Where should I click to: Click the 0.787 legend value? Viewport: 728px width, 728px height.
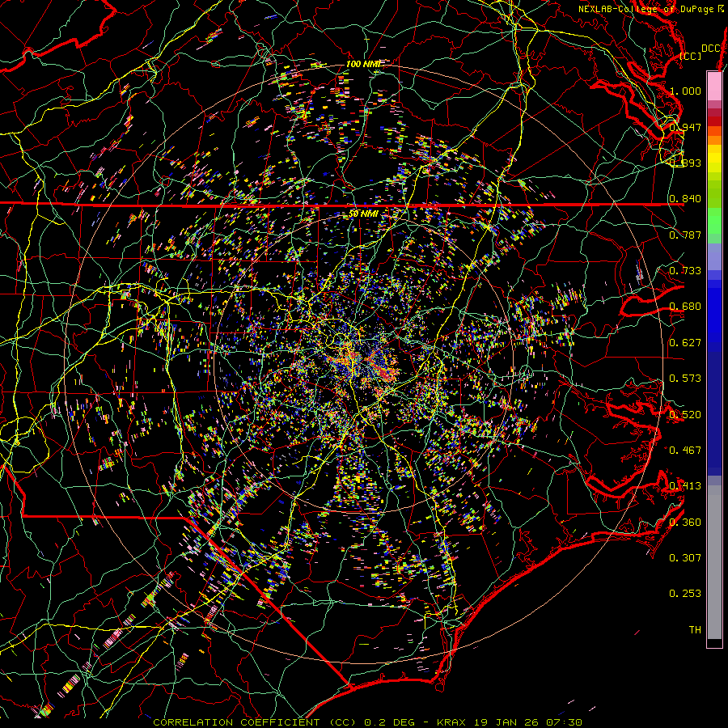[x=685, y=235]
